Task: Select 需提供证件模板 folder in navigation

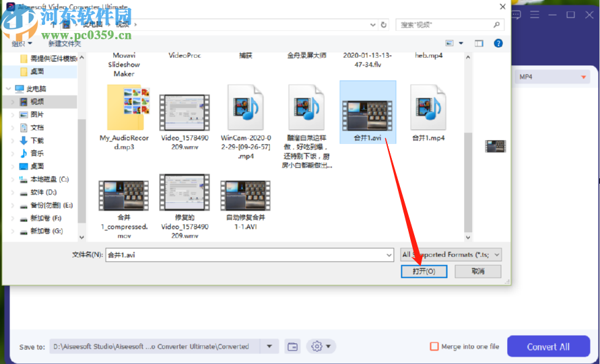Action: coord(48,59)
